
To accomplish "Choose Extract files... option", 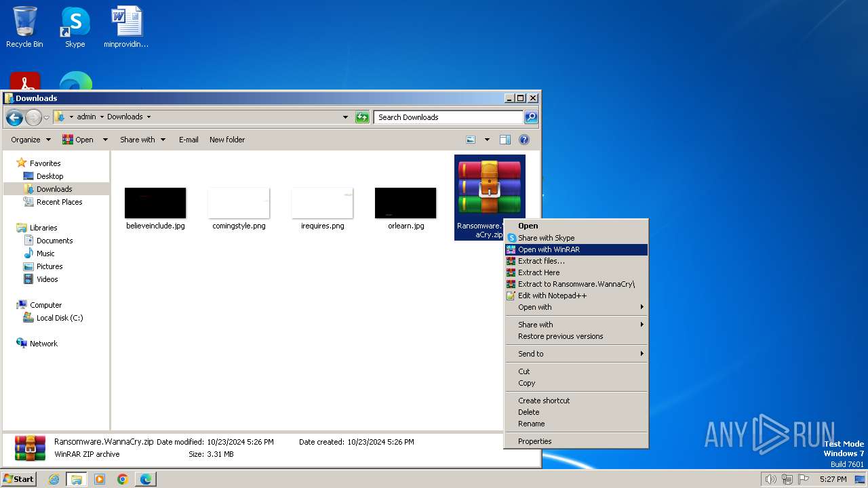I will point(576,261).
